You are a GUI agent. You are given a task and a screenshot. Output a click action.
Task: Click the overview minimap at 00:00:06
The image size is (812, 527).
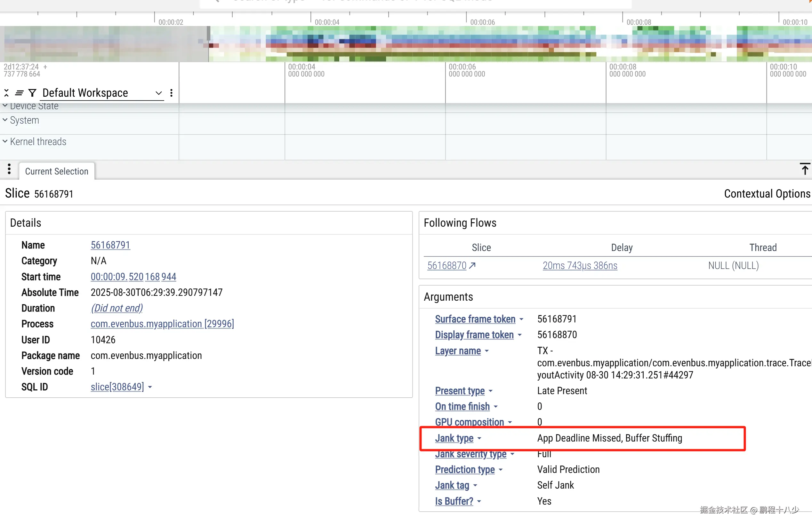[x=467, y=44]
